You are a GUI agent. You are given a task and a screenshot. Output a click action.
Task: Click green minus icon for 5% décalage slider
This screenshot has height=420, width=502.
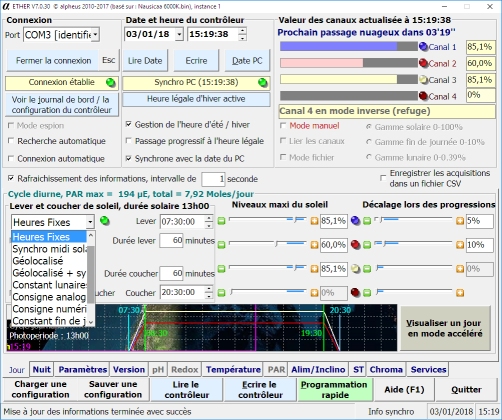click(x=367, y=221)
